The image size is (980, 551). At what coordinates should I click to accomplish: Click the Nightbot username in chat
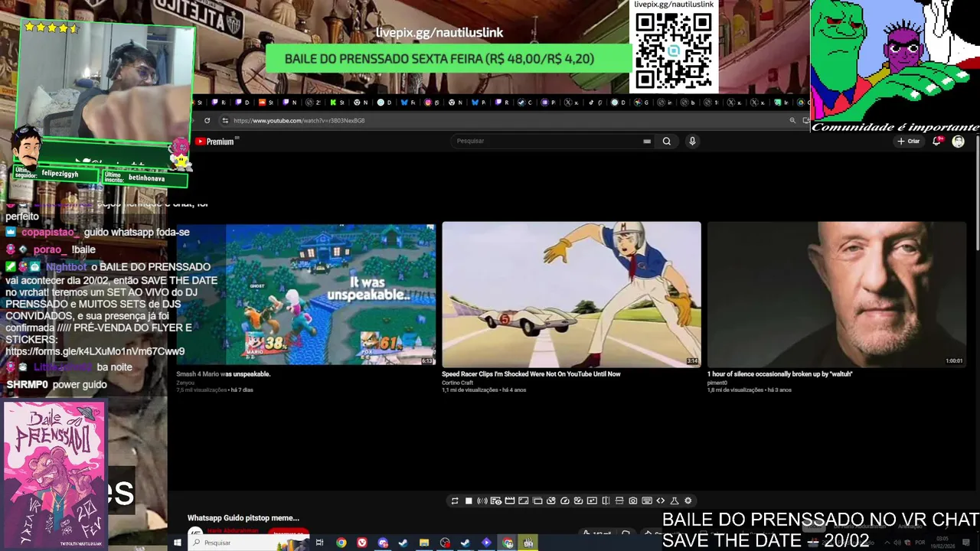tap(67, 267)
